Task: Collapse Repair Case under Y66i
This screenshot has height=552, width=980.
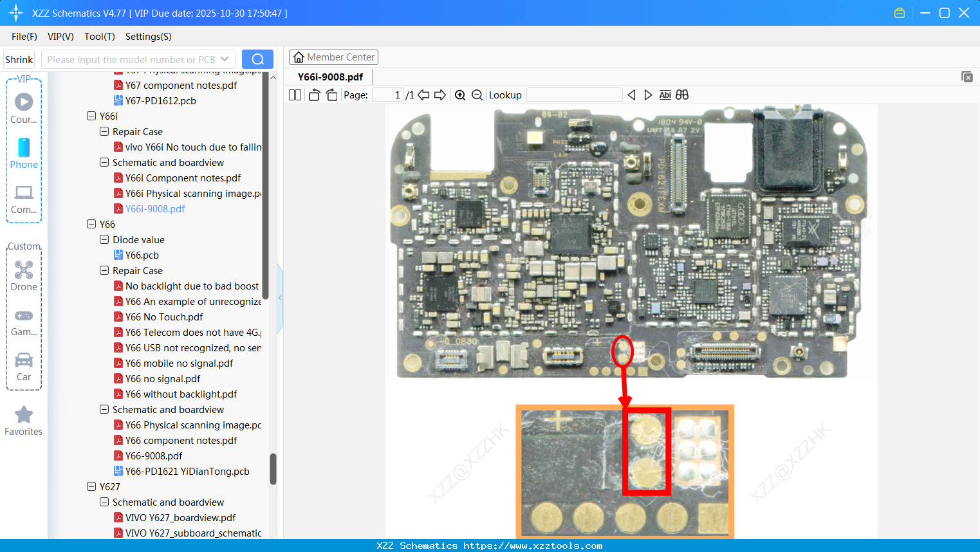Action: (x=104, y=132)
